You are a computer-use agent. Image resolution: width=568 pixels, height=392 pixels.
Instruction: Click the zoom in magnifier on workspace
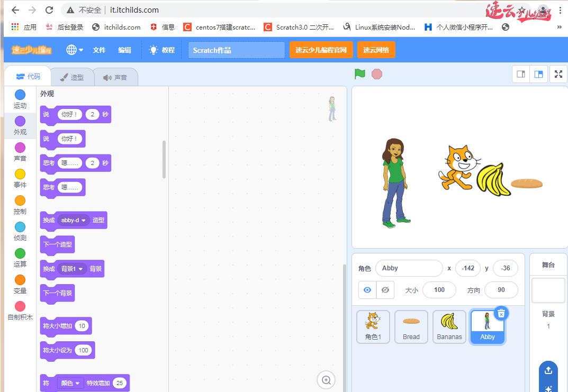[x=326, y=380]
